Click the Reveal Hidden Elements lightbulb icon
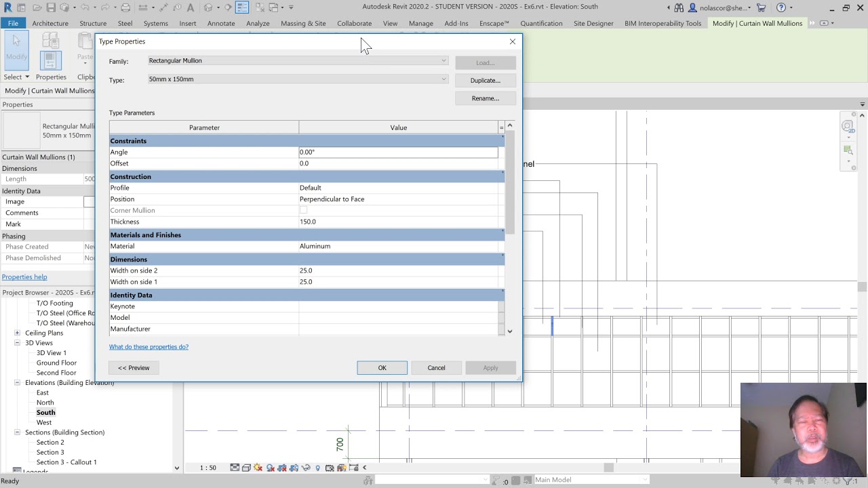 point(318,468)
